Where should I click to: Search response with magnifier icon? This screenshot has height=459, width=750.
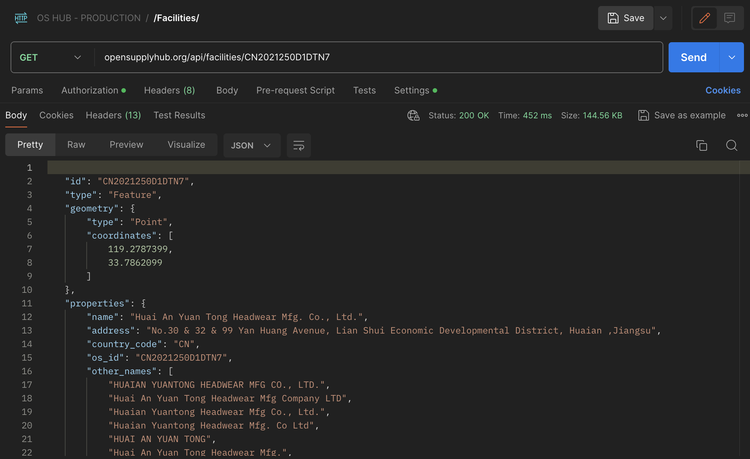point(732,145)
